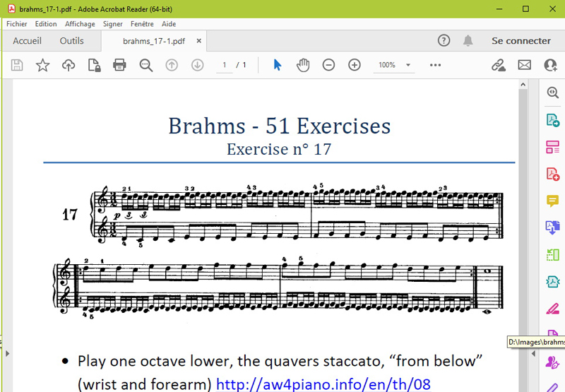Upload file to cloud icon
This screenshot has height=392, width=565.
69,65
